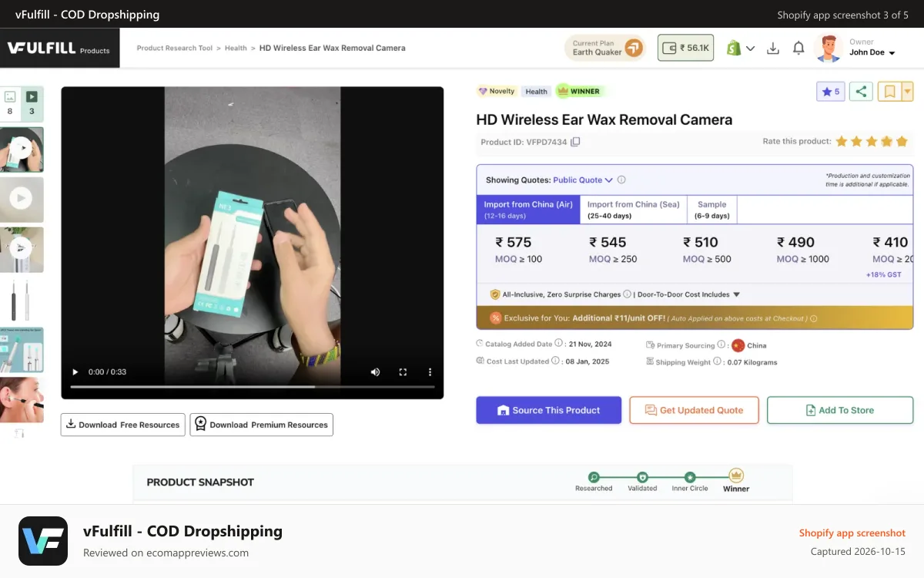Image resolution: width=924 pixels, height=578 pixels.
Task: Click info icon beside Primary Sourcing
Action: click(721, 344)
